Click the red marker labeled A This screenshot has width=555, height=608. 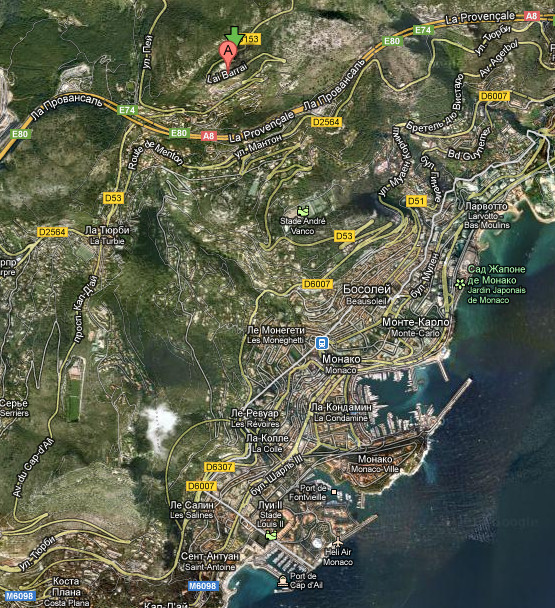[228, 55]
